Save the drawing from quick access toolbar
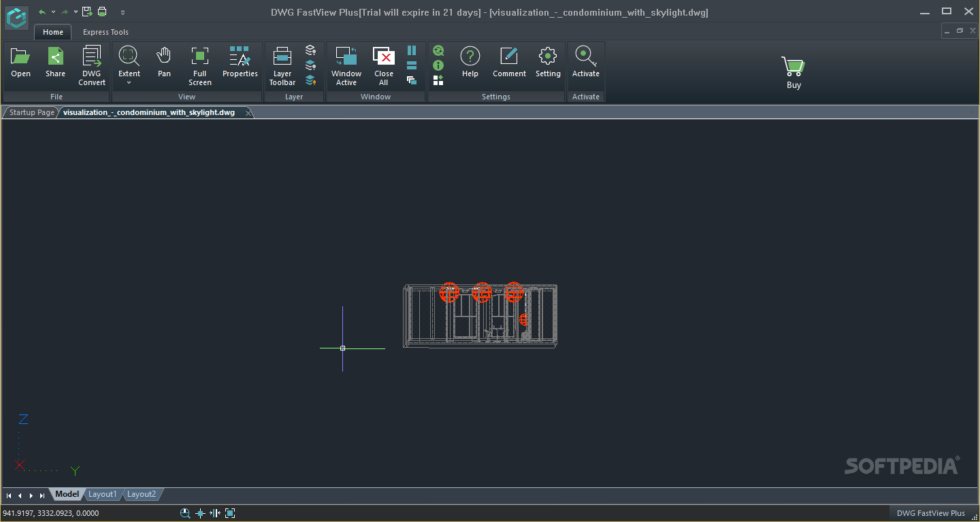Image resolution: width=980 pixels, height=522 pixels. pos(87,12)
